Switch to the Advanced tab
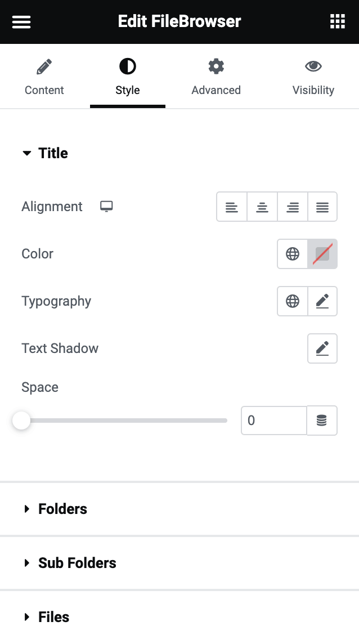359x644 pixels. point(216,78)
